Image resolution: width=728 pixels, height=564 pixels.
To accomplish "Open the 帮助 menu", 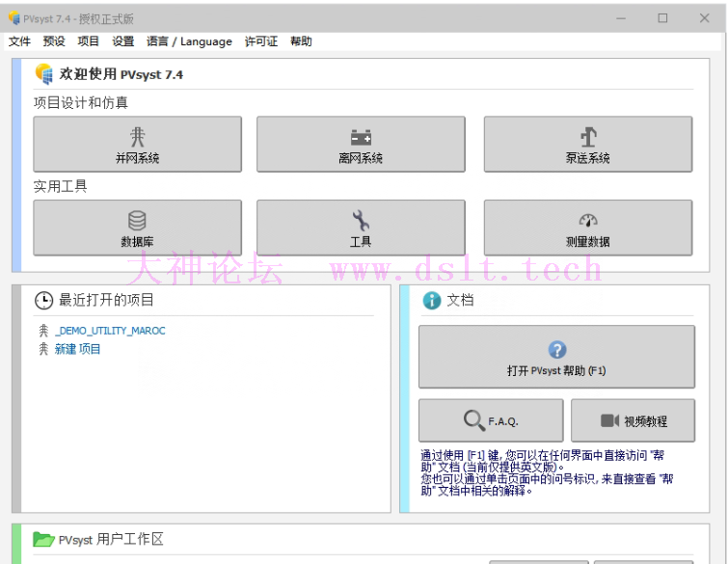I will click(301, 41).
